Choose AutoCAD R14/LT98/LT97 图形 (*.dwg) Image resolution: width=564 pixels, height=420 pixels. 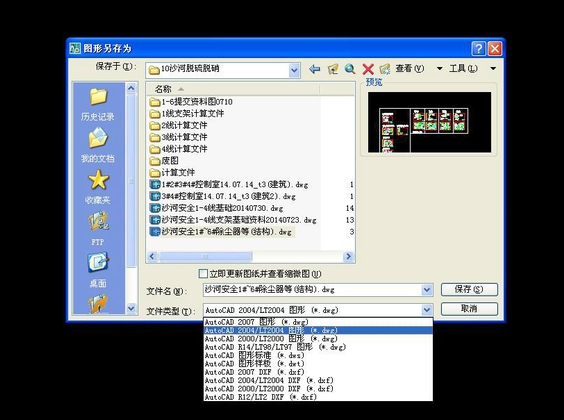(x=318, y=347)
